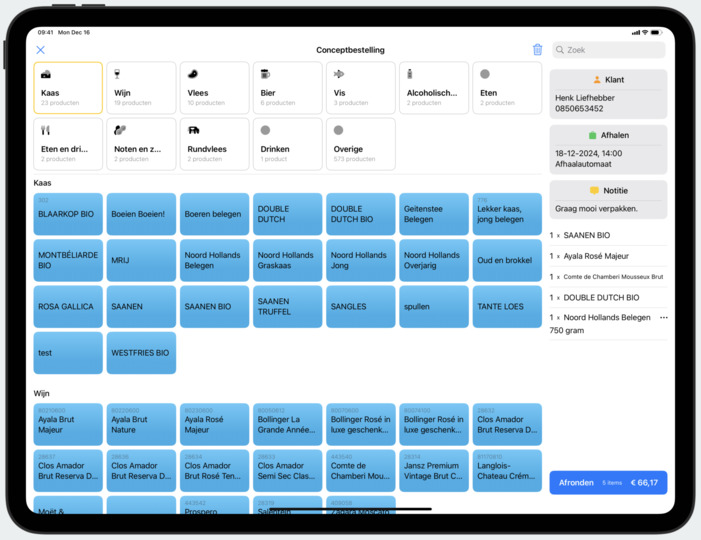Viewport: 701px width, 540px height.
Task: Open the Rundvlees category
Action: (214, 144)
